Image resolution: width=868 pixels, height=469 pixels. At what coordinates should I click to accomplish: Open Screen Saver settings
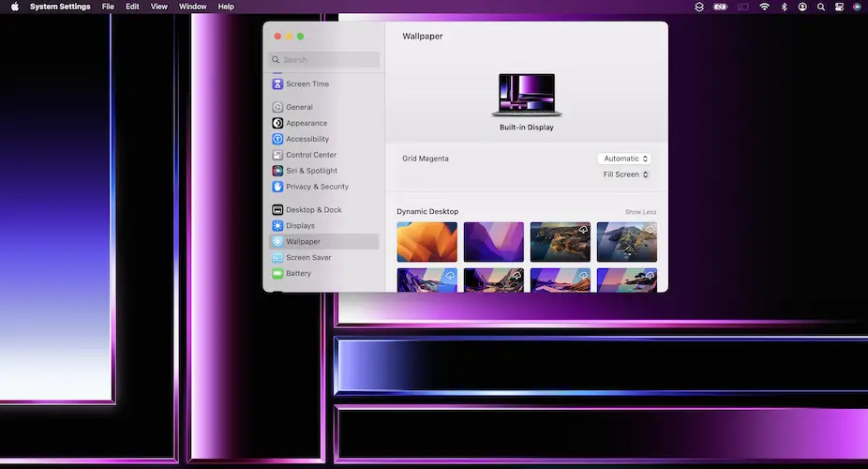[x=308, y=258]
